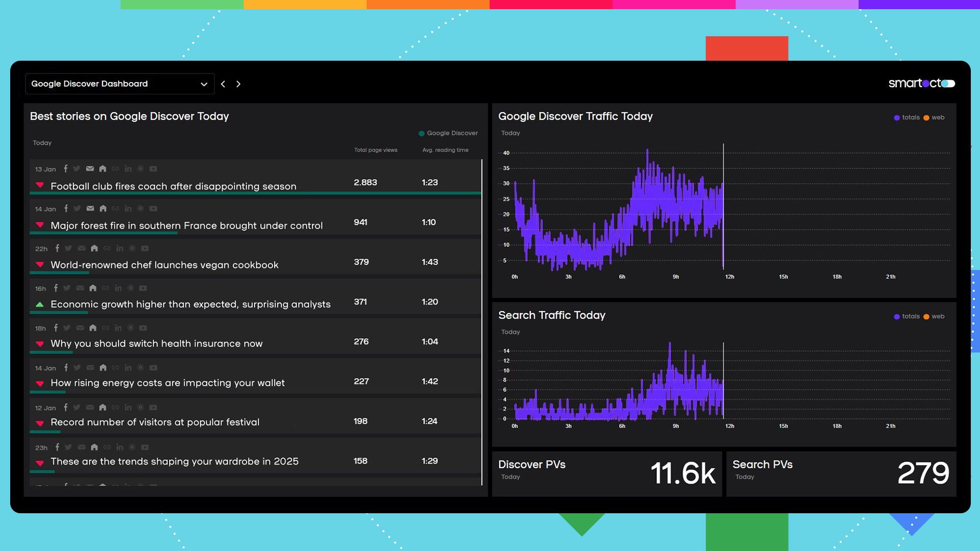Click the email icon on the Football club story
This screenshot has height=551, width=980.
[x=90, y=169]
